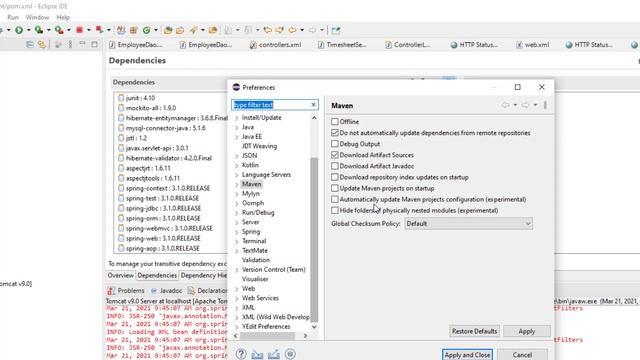Check Hide folders of physically nested modules
The height and width of the screenshot is (360, 640).
click(335, 210)
